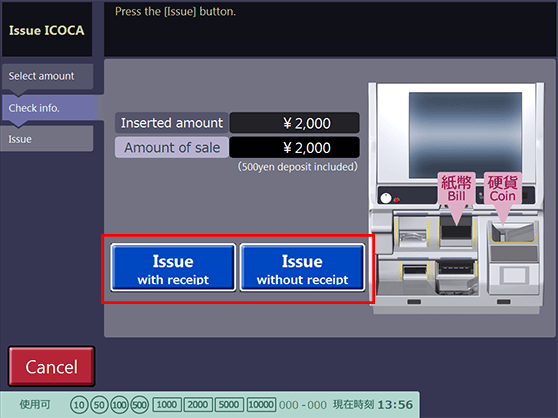
Task: Click the 000-000 machine code
Action: (x=302, y=405)
